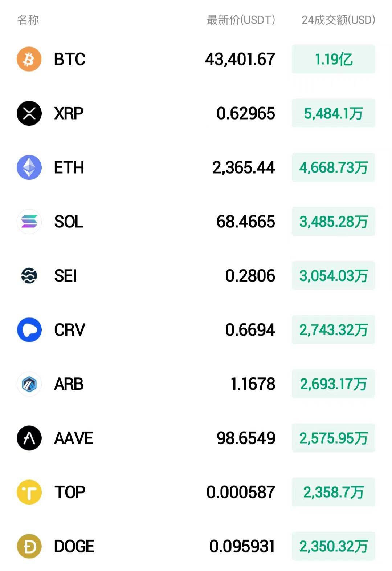The height and width of the screenshot is (571, 392).
Task: Tap ETH volume badge 4,668.73万
Action: click(x=333, y=167)
